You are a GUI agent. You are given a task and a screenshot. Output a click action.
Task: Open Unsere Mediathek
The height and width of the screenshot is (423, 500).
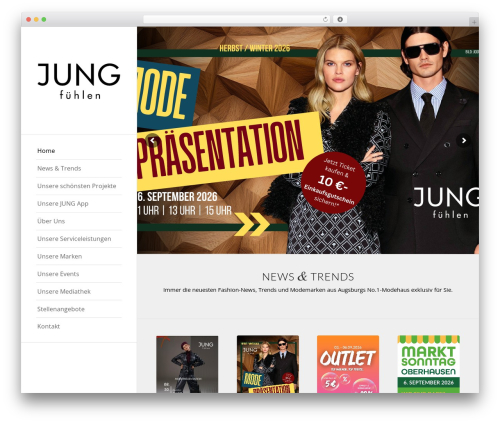click(64, 291)
